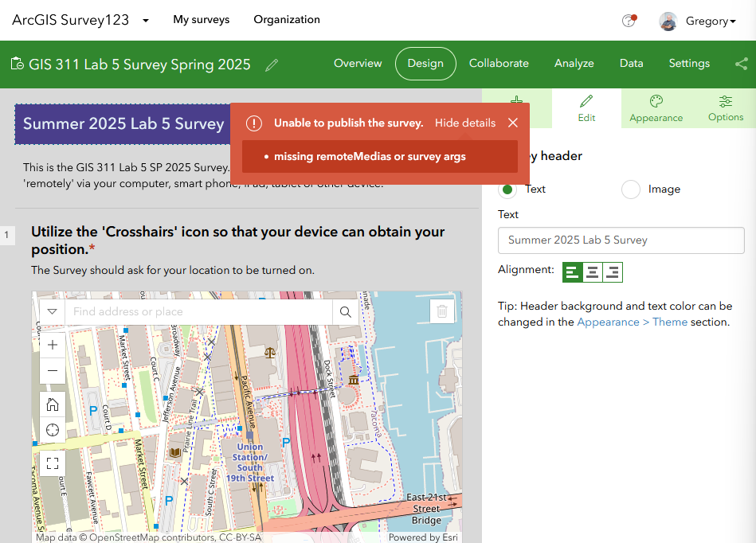Click the home default-extent icon on the map
This screenshot has width=756, height=543.
coord(52,404)
